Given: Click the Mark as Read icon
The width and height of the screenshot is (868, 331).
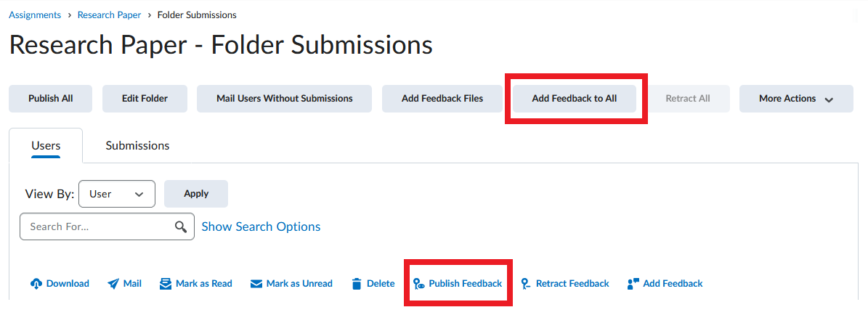Looking at the screenshot, I should click(x=166, y=284).
